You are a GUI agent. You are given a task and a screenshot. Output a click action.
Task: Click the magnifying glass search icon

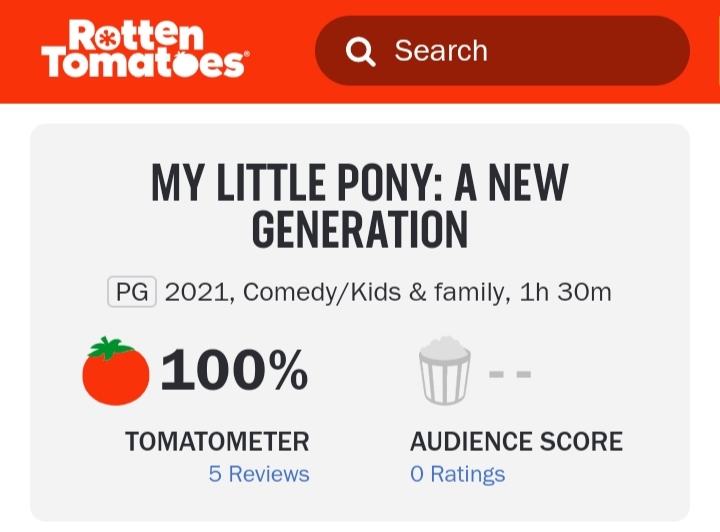tap(360, 51)
